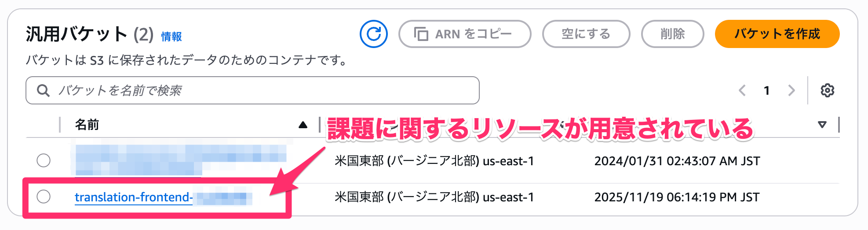Select page number 1
This screenshot has width=868, height=230.
767,90
